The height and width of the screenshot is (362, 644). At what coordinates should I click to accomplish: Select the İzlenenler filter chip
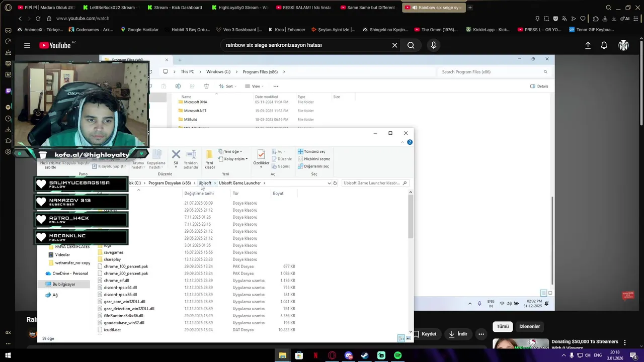(x=529, y=327)
